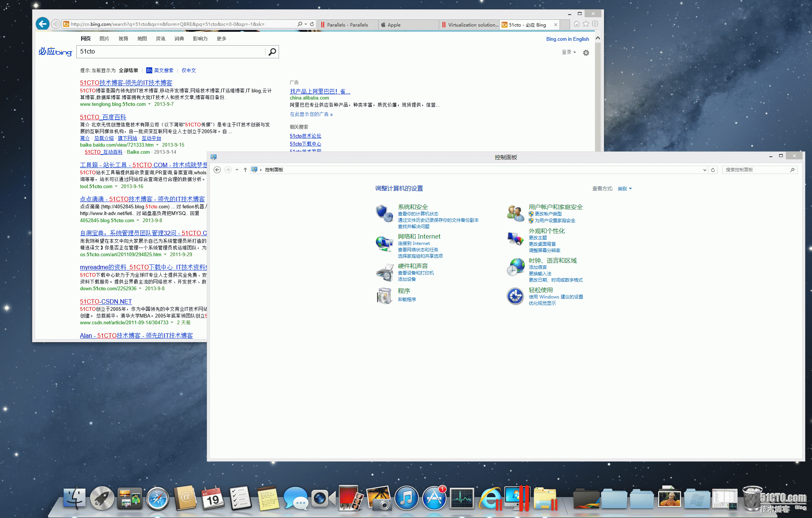Click the Clock, Language and Region icon
812x518 pixels.
[515, 267]
